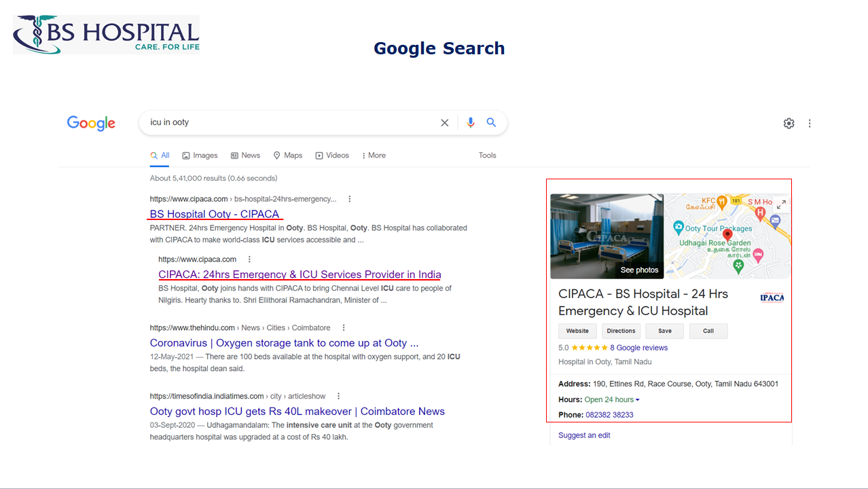Click the microphone voice search icon

point(471,123)
